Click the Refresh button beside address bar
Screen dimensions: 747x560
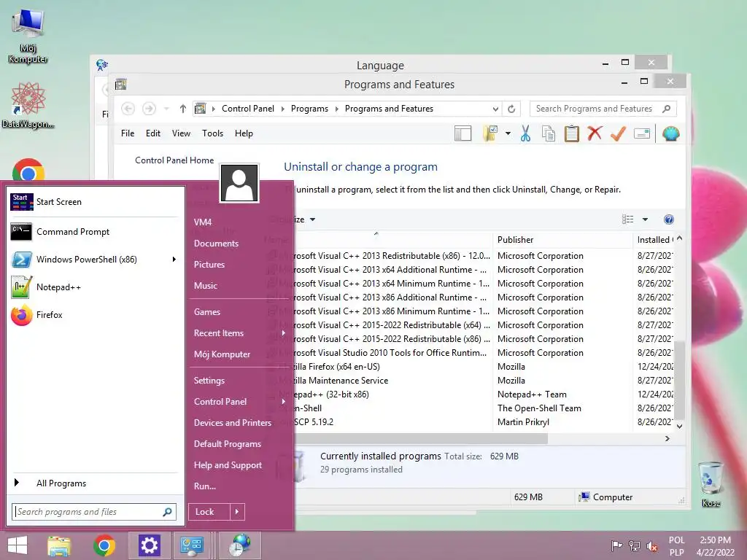click(511, 109)
